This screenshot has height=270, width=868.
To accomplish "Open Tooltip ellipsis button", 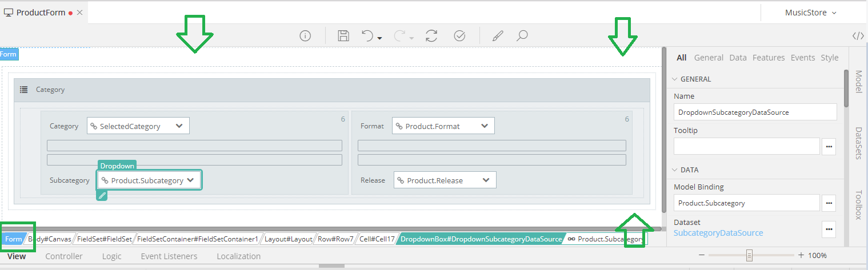I will point(829,146).
